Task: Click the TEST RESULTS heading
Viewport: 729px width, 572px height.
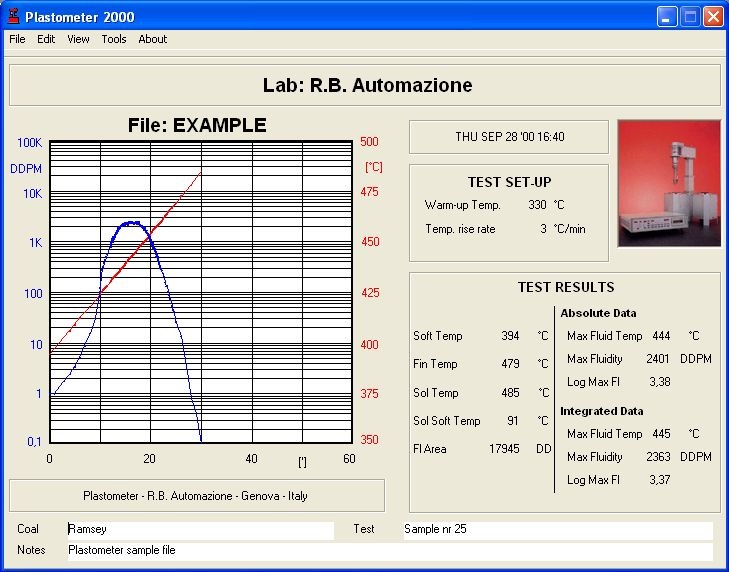Action: [566, 287]
